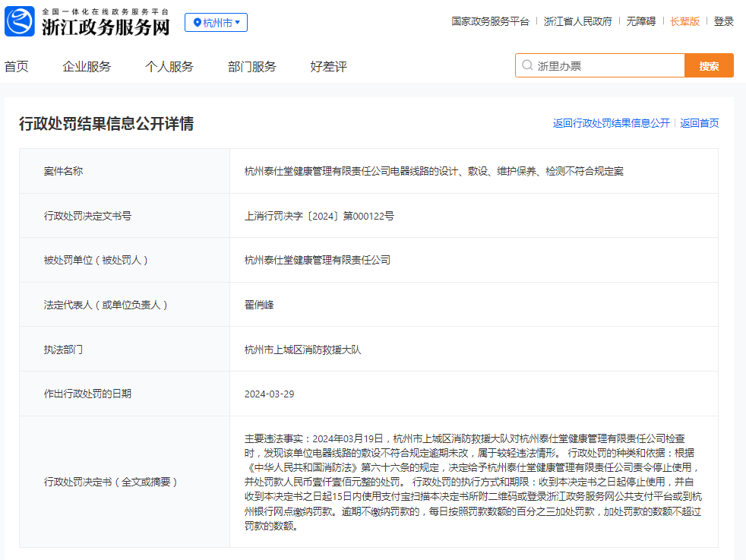Click 返回行政处罚结果信息公开 link

611,123
